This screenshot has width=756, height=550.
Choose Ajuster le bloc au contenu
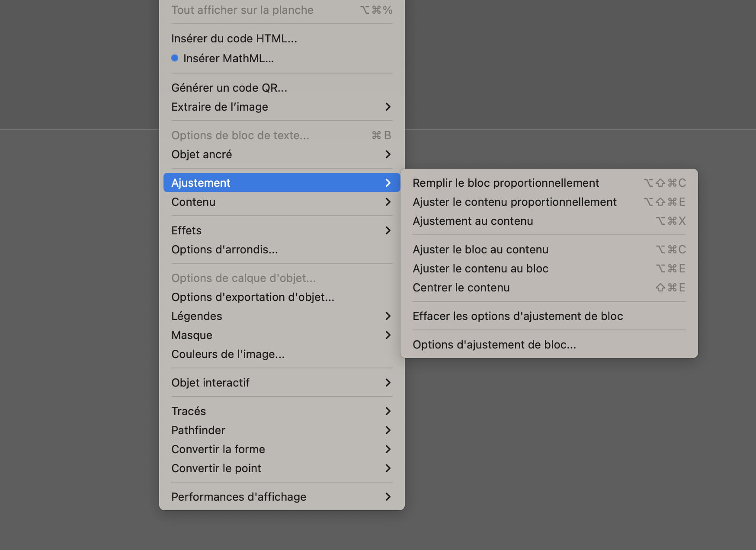pyautogui.click(x=480, y=249)
